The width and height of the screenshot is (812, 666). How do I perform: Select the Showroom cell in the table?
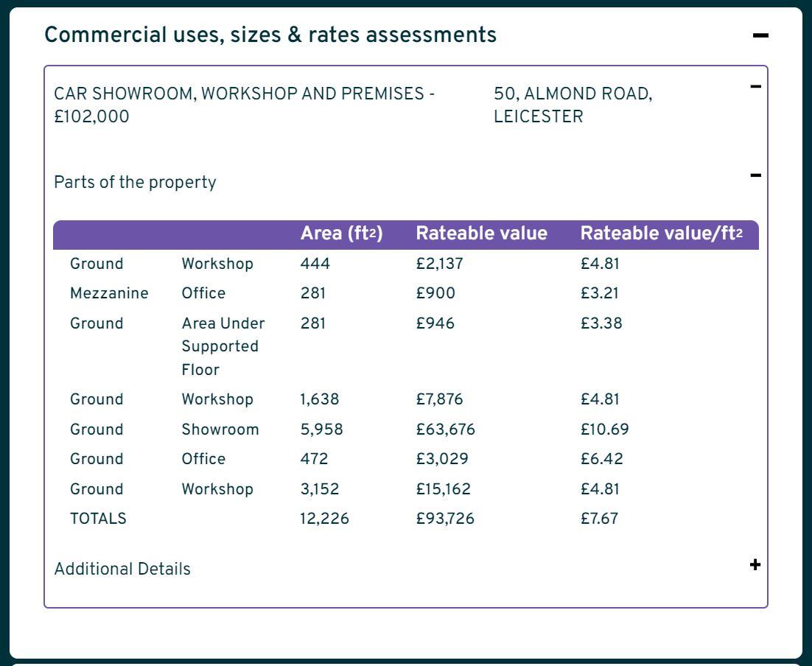click(x=220, y=430)
